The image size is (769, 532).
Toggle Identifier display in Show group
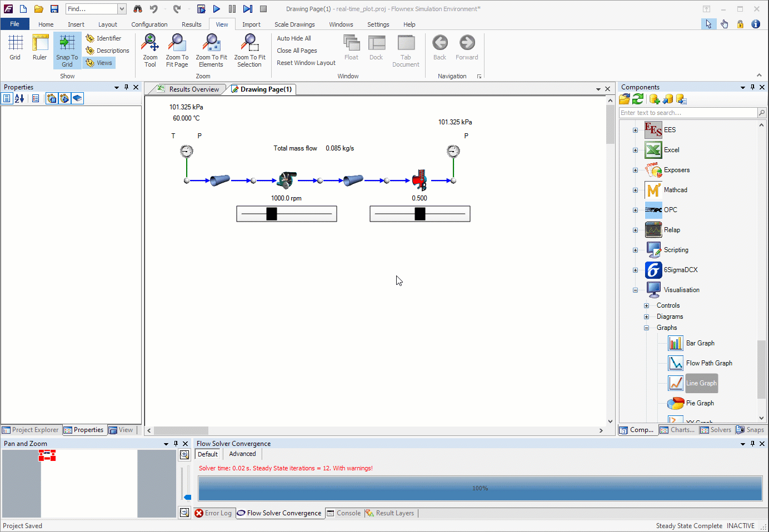click(103, 38)
